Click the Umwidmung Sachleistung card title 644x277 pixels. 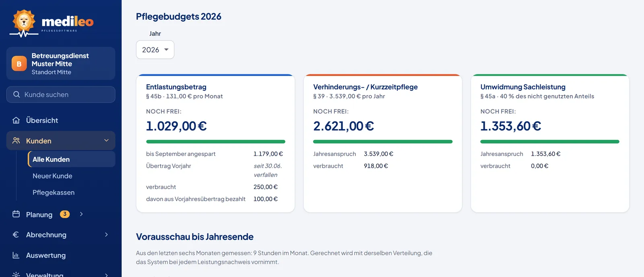pyautogui.click(x=523, y=87)
